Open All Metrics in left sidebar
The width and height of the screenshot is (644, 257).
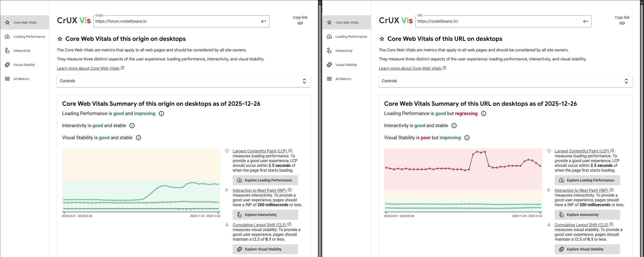coord(21,79)
